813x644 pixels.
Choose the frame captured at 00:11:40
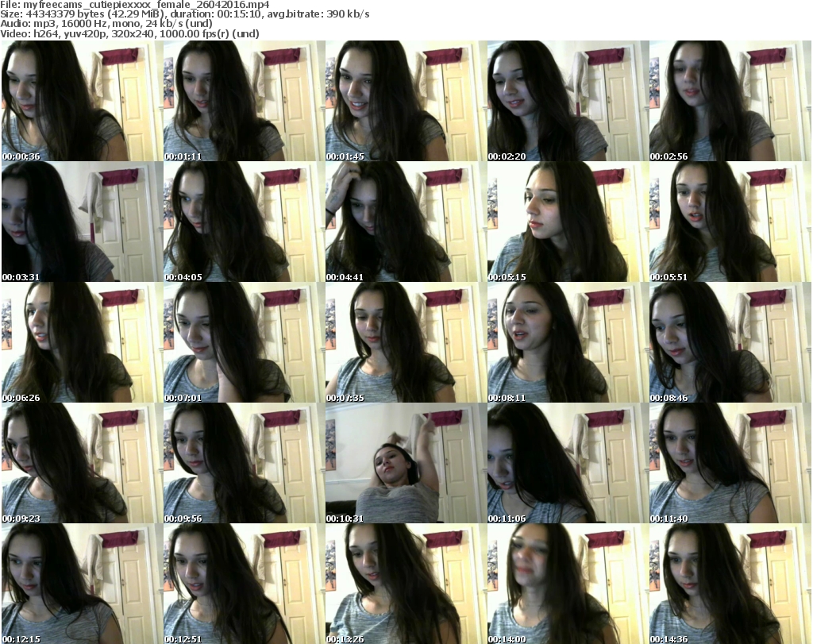[x=730, y=463]
